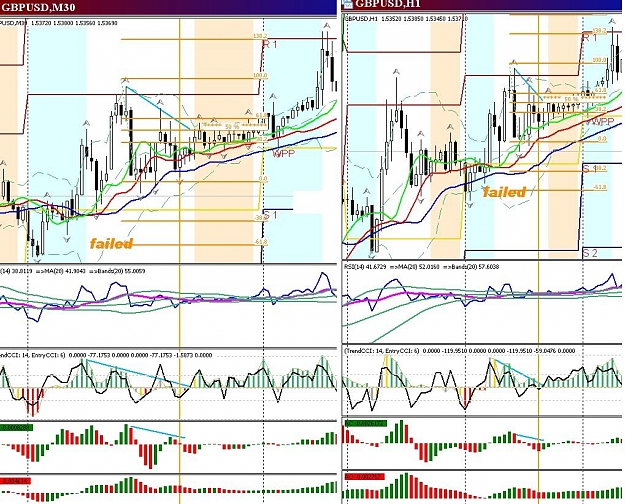The width and height of the screenshot is (625, 504).
Task: Click the S 2 pivot label on H1 chart
Action: tap(590, 253)
